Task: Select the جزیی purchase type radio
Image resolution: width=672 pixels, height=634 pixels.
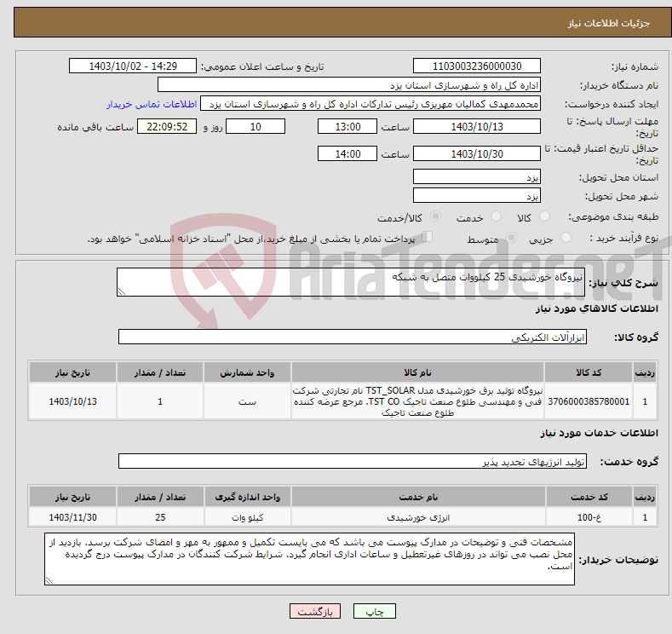Action: click(x=566, y=238)
